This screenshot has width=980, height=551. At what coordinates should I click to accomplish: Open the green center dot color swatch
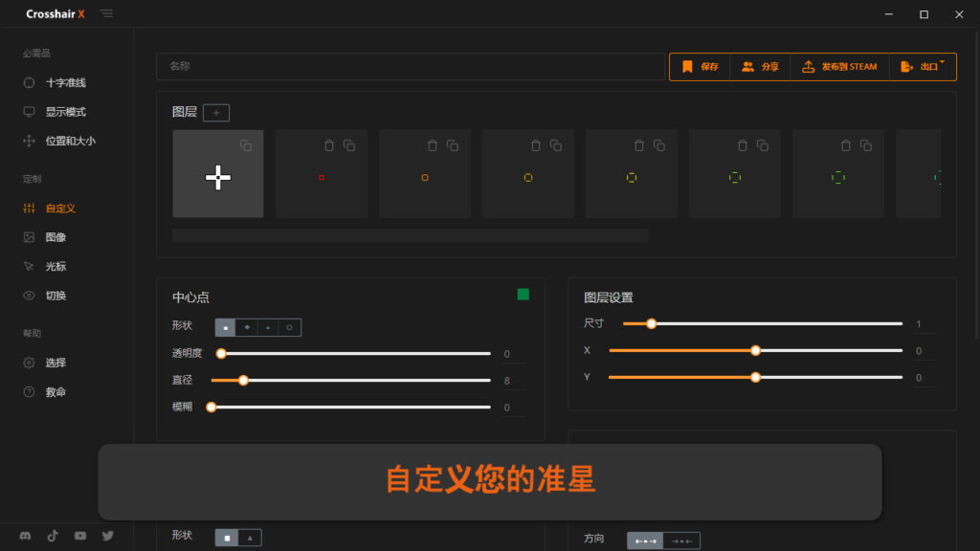click(x=523, y=295)
